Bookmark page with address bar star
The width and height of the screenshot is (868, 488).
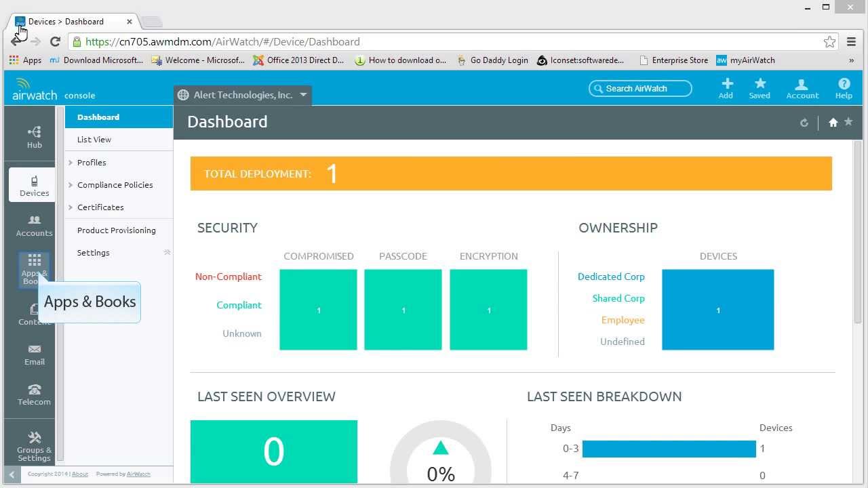tap(829, 42)
